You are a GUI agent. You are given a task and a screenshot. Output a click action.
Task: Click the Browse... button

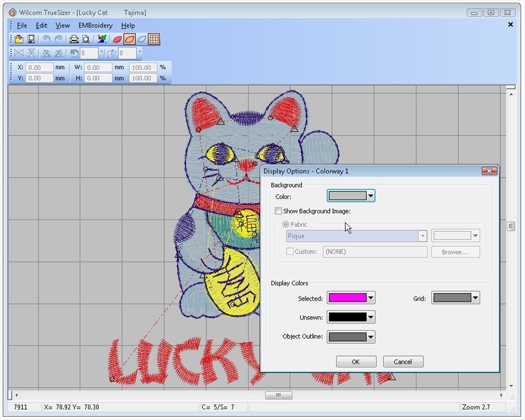456,252
